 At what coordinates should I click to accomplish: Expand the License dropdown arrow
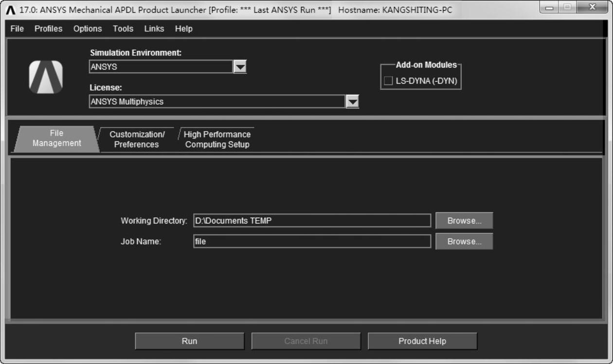tap(352, 102)
